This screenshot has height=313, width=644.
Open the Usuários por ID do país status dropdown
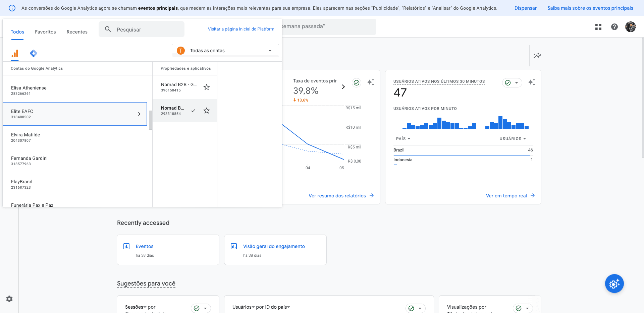click(416, 308)
